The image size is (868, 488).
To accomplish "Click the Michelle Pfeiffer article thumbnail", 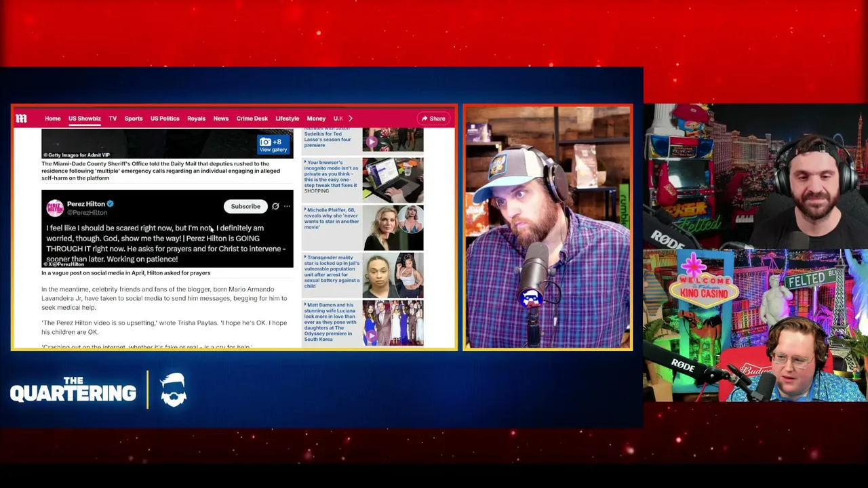I will pyautogui.click(x=393, y=228).
